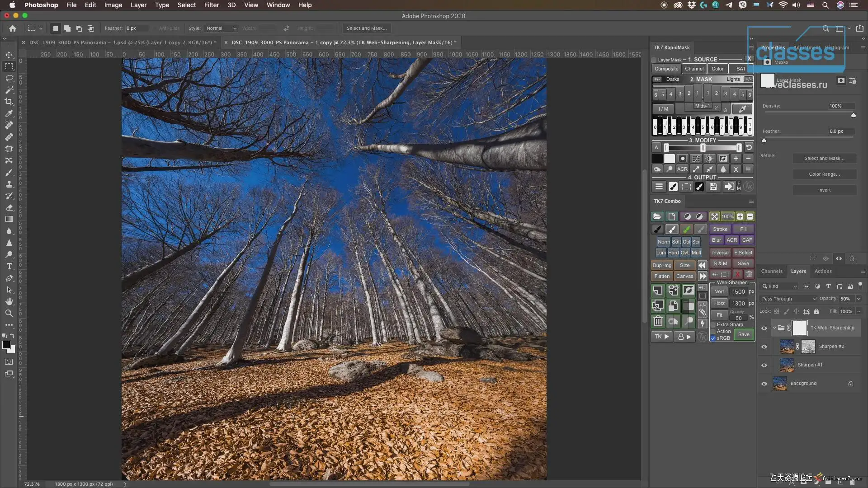Open the Filter menu
This screenshot has width=868, height=488.
211,5
